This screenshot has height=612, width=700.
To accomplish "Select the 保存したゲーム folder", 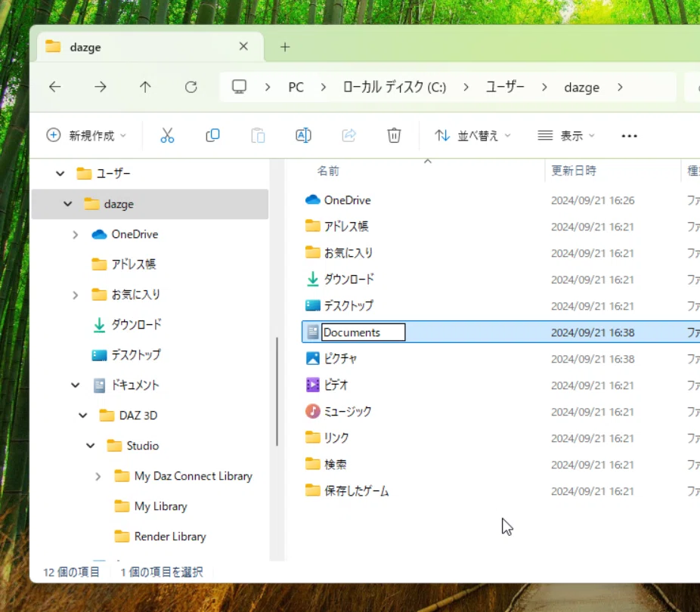I will tap(356, 490).
